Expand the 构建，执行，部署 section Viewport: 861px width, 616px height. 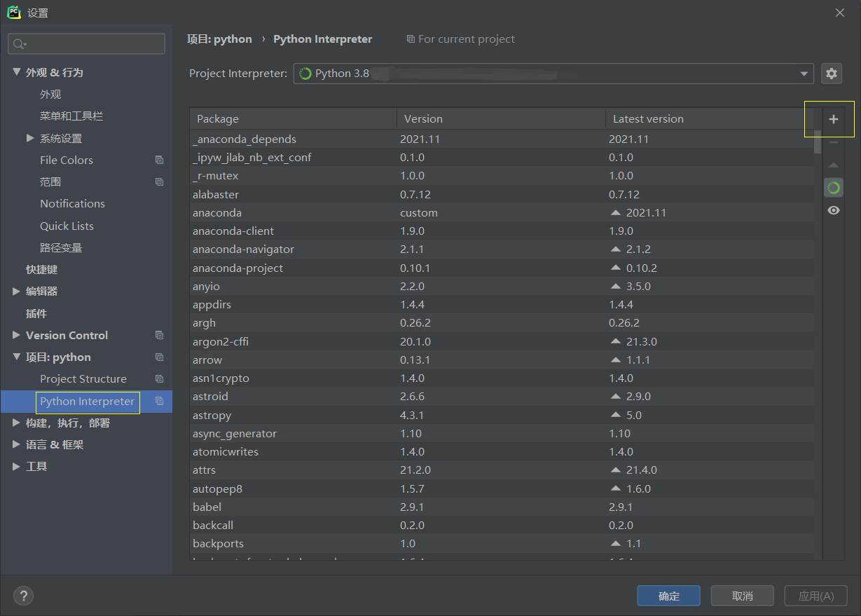click(x=17, y=423)
